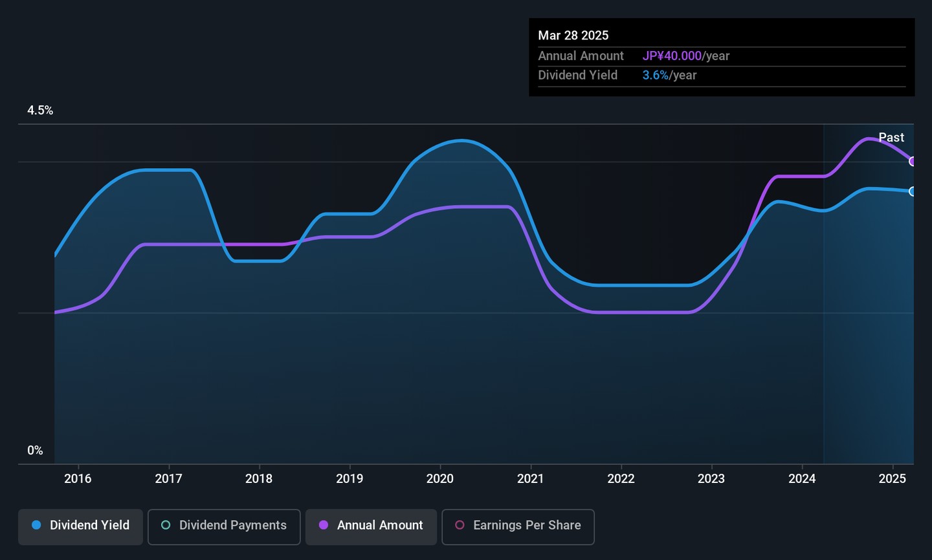Click the purple Annual Amount endpoint marker

[913, 162]
